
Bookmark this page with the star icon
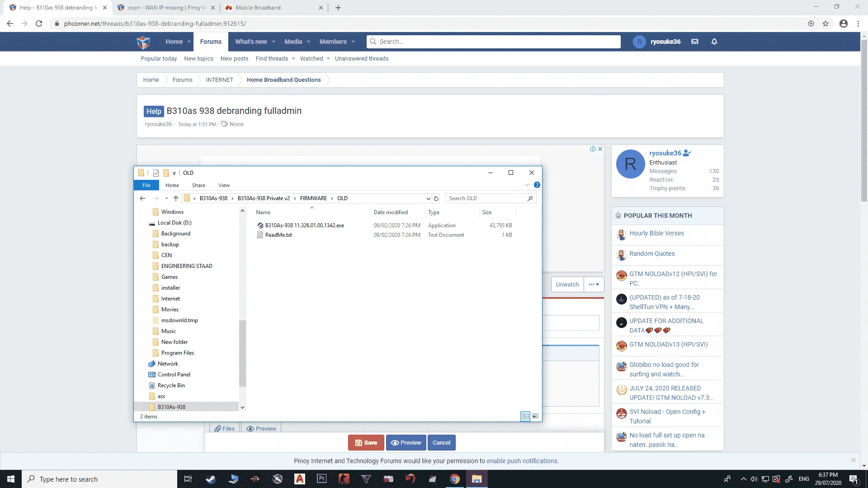826,23
